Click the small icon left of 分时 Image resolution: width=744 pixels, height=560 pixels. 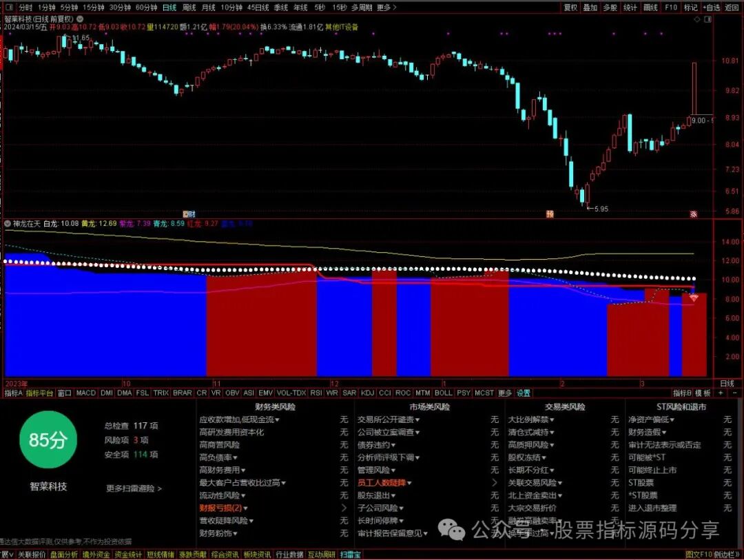[x=10, y=8]
